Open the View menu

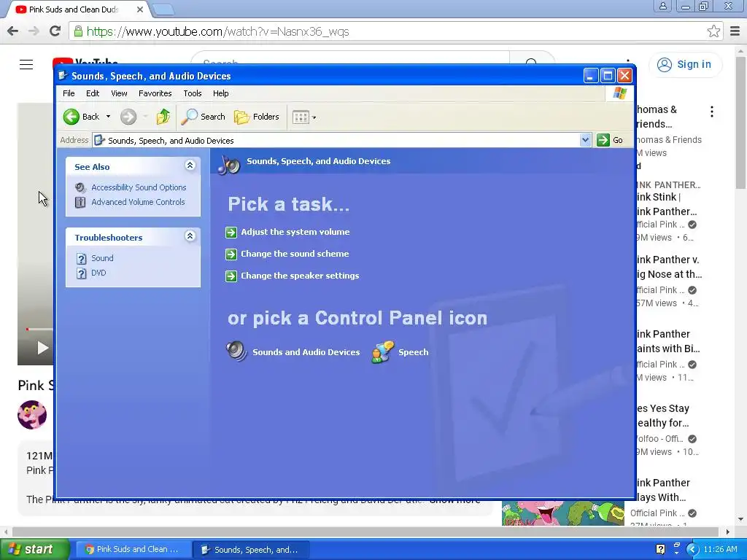click(x=119, y=93)
